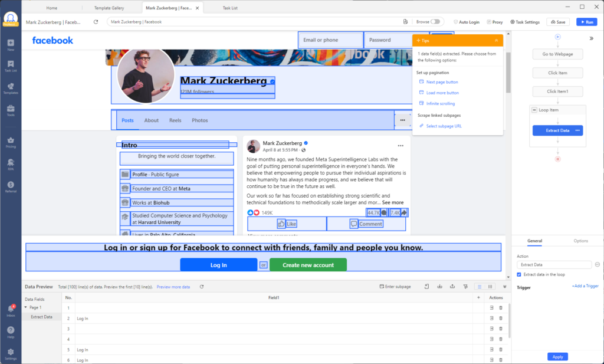This screenshot has width=604, height=364.
Task: Open Task Settings
Action: click(525, 22)
